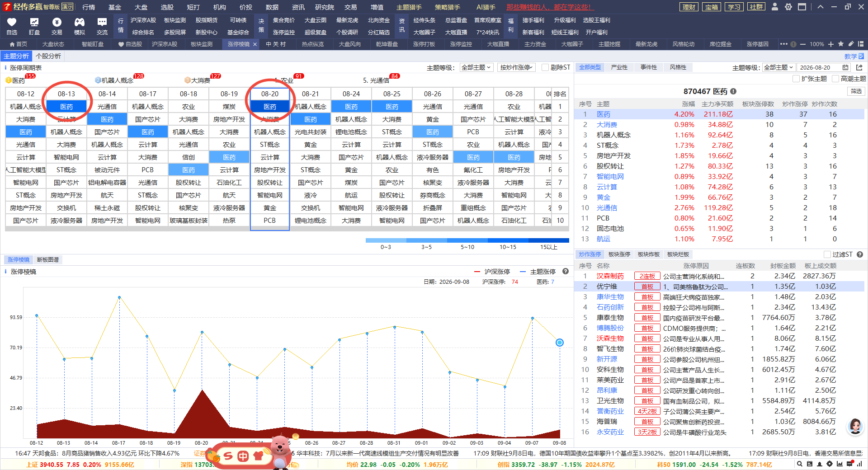The height and width of the screenshot is (470, 868).
Task: Open the 自选 heart icon in the toolbar
Action: click(12, 22)
